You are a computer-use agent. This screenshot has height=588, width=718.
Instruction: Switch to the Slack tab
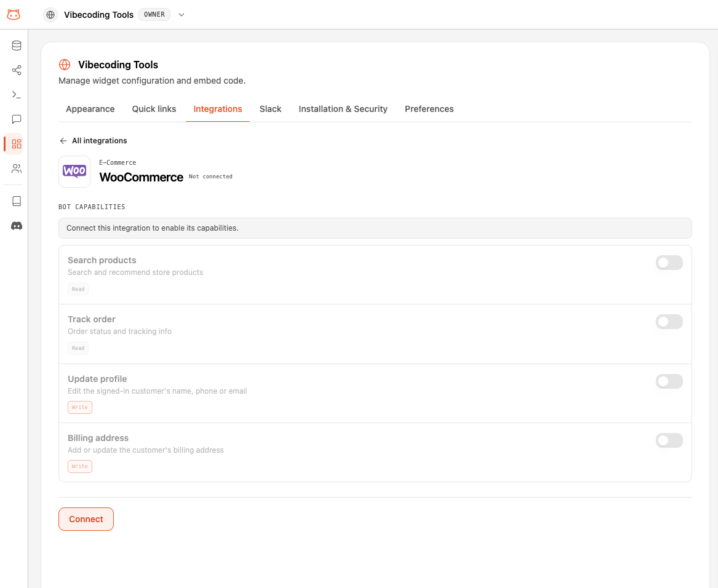(270, 109)
